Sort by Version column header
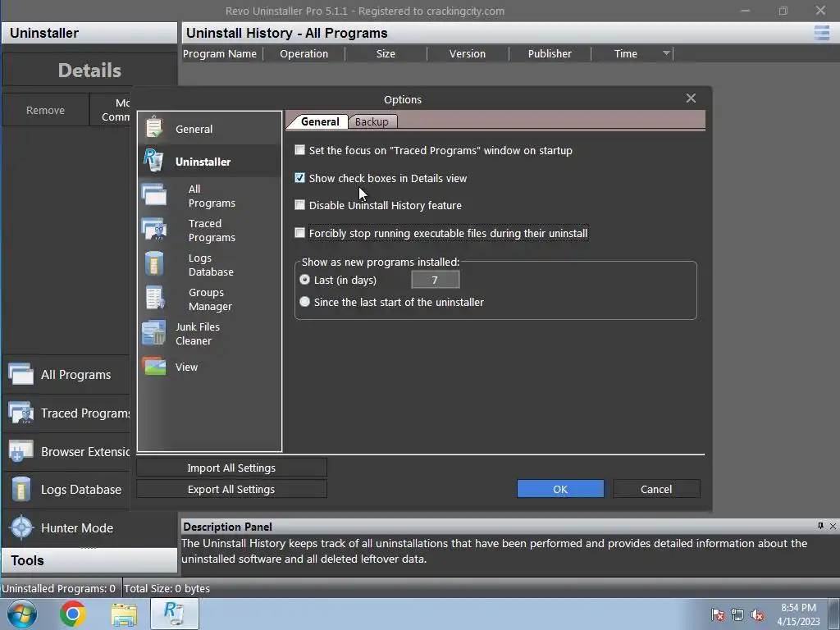The width and height of the screenshot is (840, 630). pyautogui.click(x=468, y=53)
